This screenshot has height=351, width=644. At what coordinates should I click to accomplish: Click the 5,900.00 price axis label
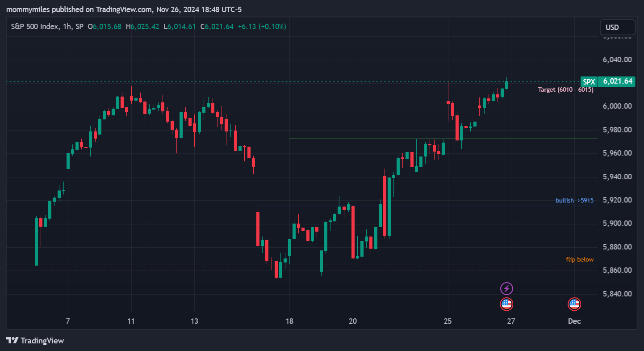pos(618,223)
